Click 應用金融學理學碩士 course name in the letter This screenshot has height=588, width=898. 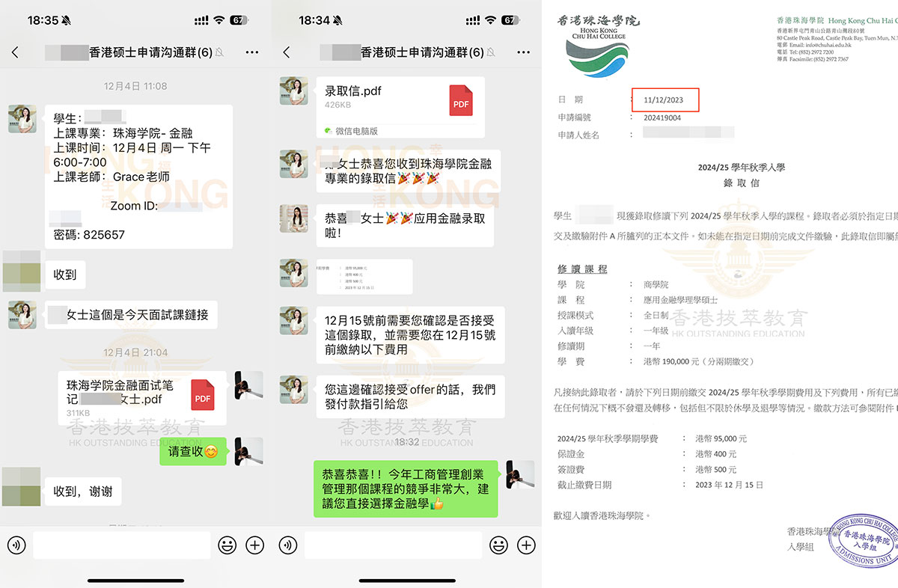pos(680,299)
